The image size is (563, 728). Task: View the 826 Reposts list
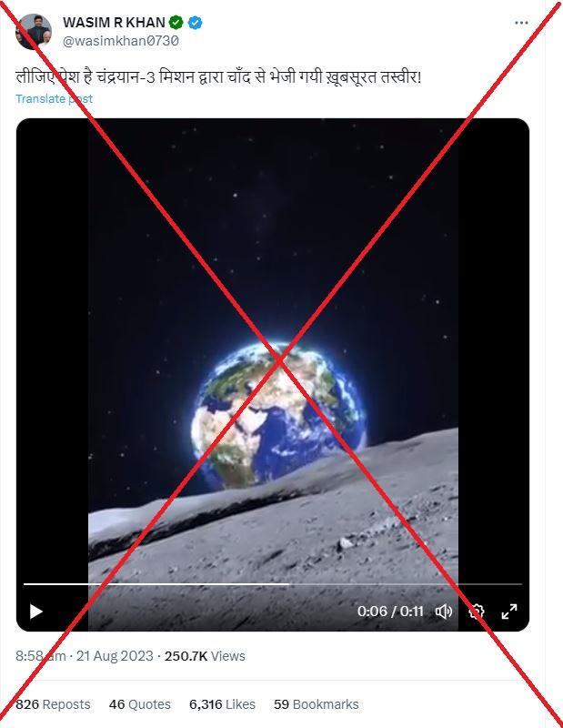click(53, 704)
